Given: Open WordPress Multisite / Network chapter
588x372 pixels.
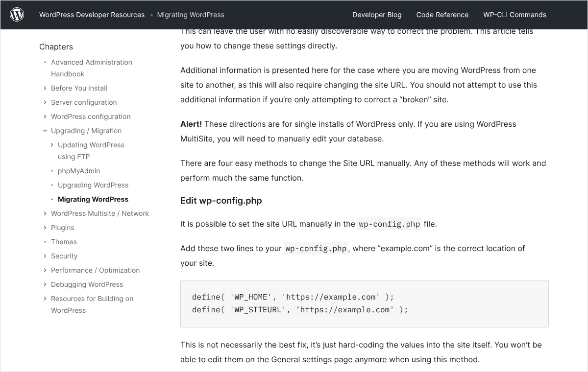Looking at the screenshot, I should point(100,213).
